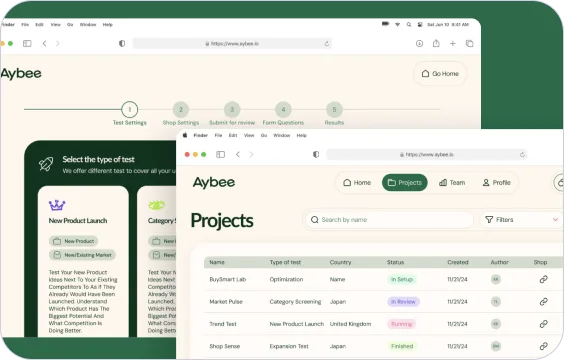The height and width of the screenshot is (360, 564).
Task: Click the Market Pulse project name
Action: (226, 302)
